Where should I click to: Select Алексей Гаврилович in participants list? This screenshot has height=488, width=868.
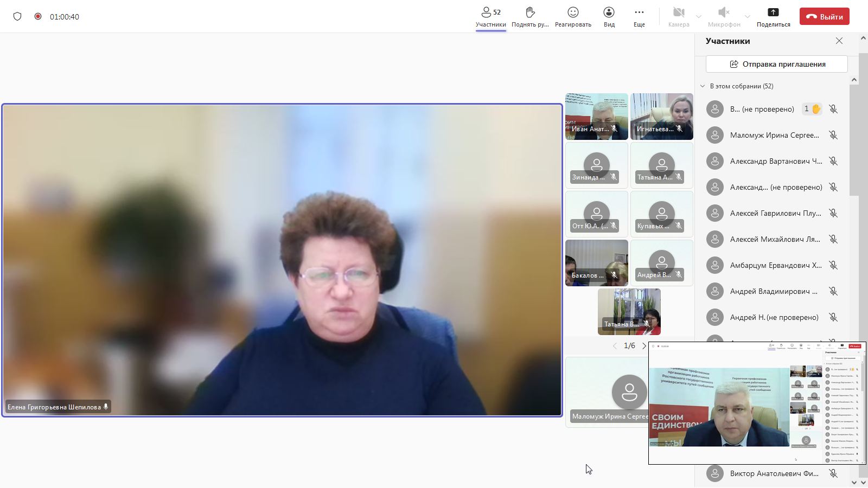click(775, 213)
